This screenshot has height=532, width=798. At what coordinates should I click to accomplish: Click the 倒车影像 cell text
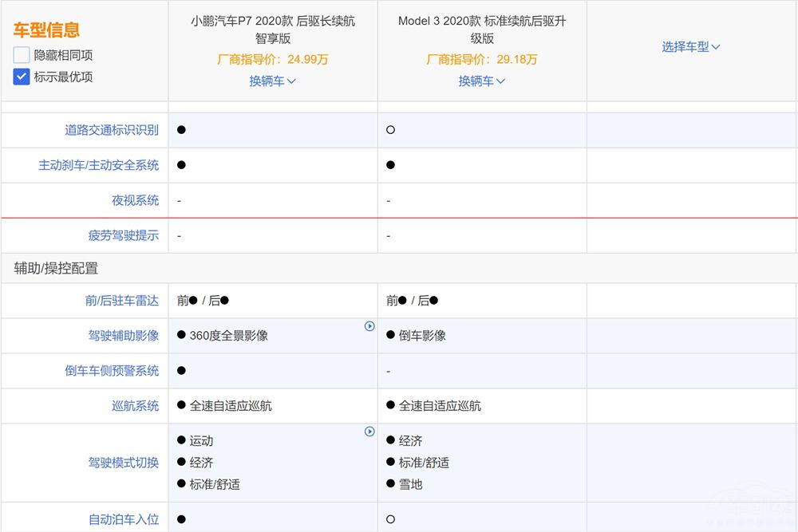point(422,336)
